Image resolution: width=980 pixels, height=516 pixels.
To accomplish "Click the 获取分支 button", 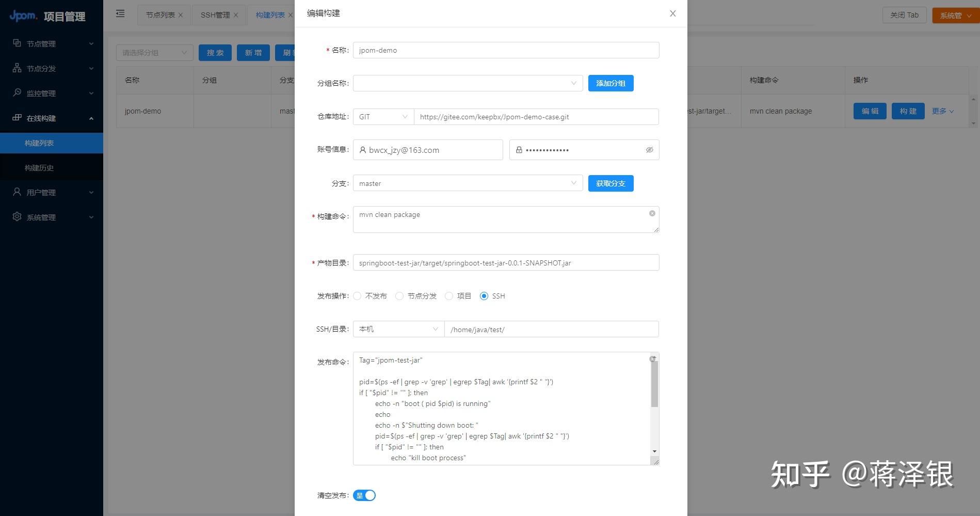I will (x=611, y=183).
